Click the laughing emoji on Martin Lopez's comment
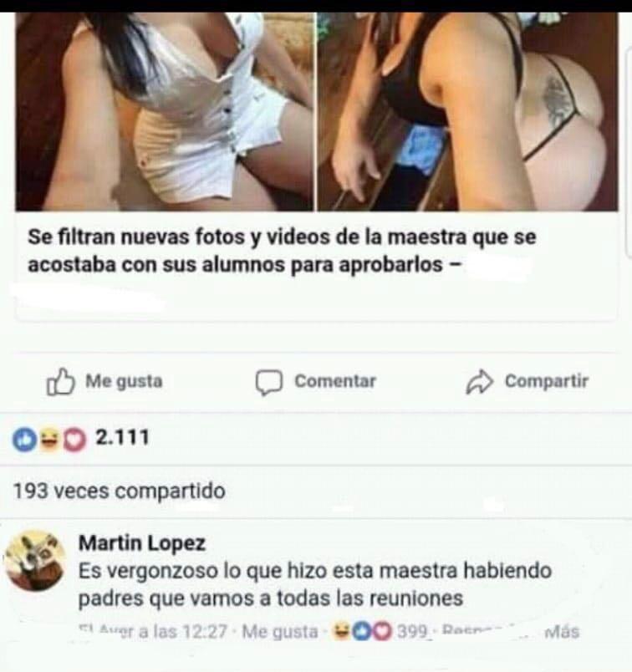The image size is (632, 672). coord(341,631)
